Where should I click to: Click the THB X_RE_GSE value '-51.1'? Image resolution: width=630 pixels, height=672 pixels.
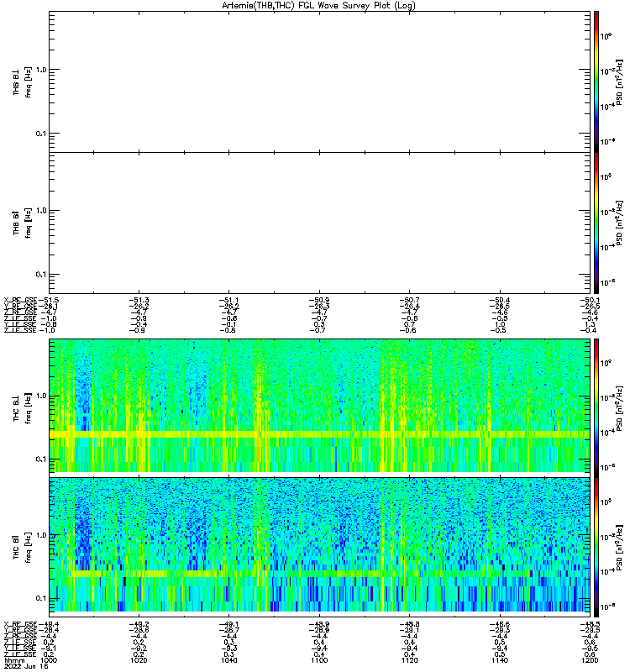229,300
